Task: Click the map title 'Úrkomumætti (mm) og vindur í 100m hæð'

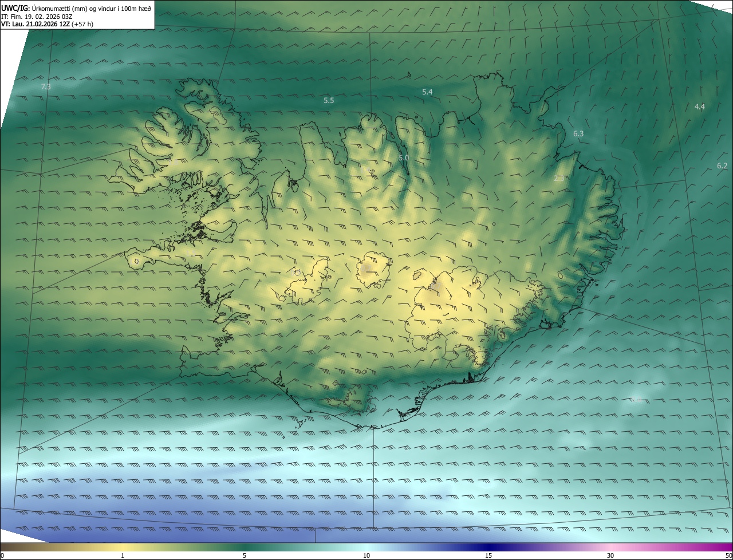Action: pos(91,8)
